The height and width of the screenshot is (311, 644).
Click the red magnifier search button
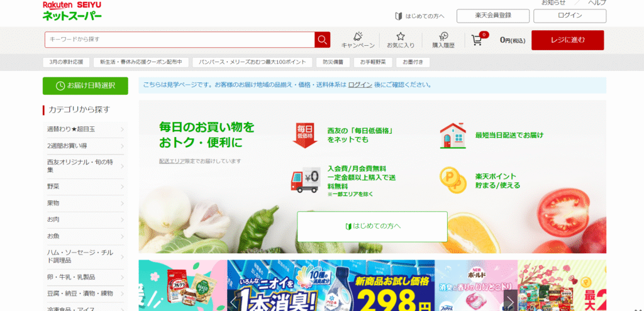point(323,40)
